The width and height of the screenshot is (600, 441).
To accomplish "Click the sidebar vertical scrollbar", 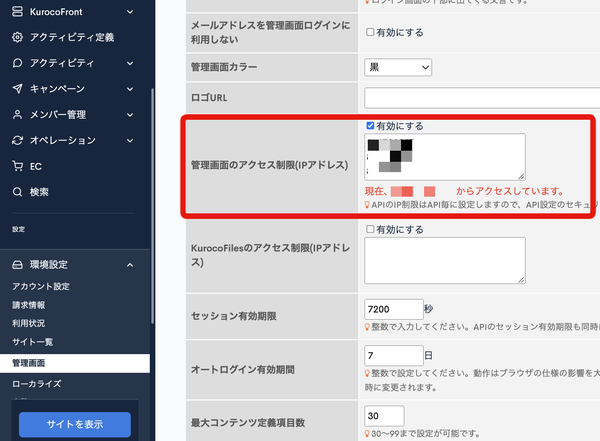I will [x=152, y=207].
